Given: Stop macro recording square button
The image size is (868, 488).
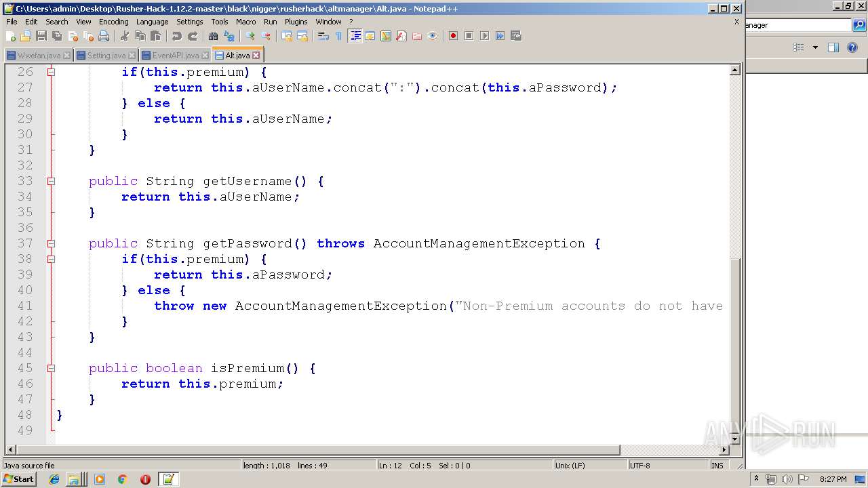Looking at the screenshot, I should pos(469,36).
